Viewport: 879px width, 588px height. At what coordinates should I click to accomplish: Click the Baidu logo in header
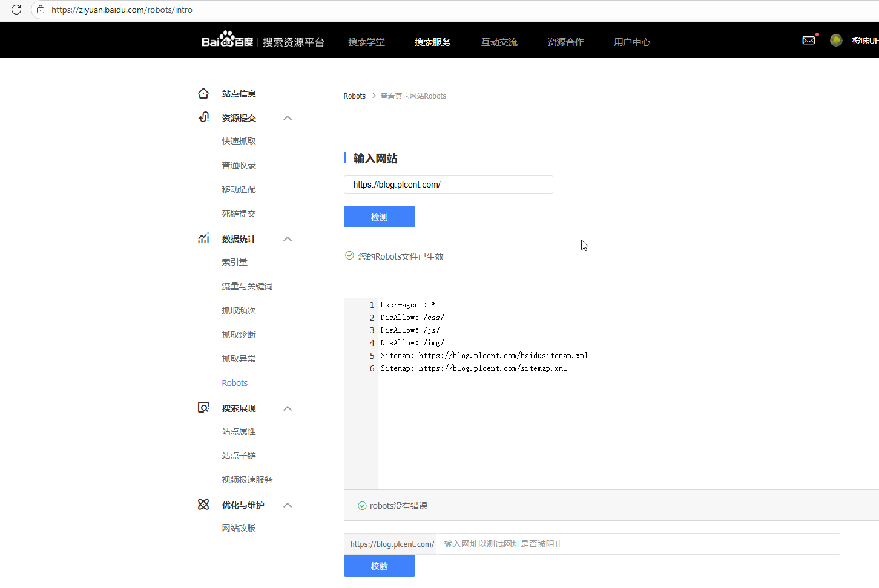(227, 40)
